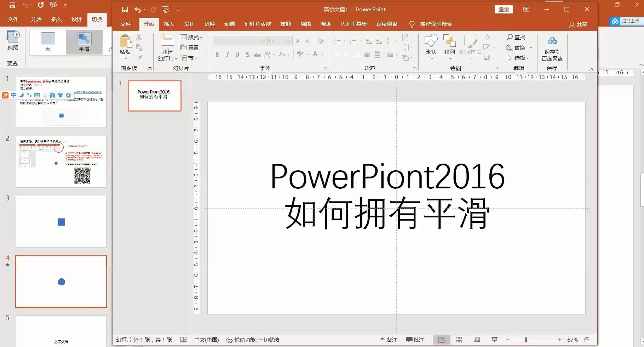Viewport: 644px width, 347px height.
Task: Click the Undo arrow in front window quick access
Action: point(138,10)
